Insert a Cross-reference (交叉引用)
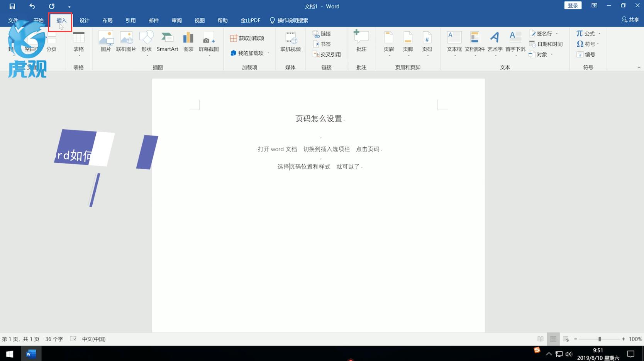This screenshot has height=361, width=644. click(327, 54)
